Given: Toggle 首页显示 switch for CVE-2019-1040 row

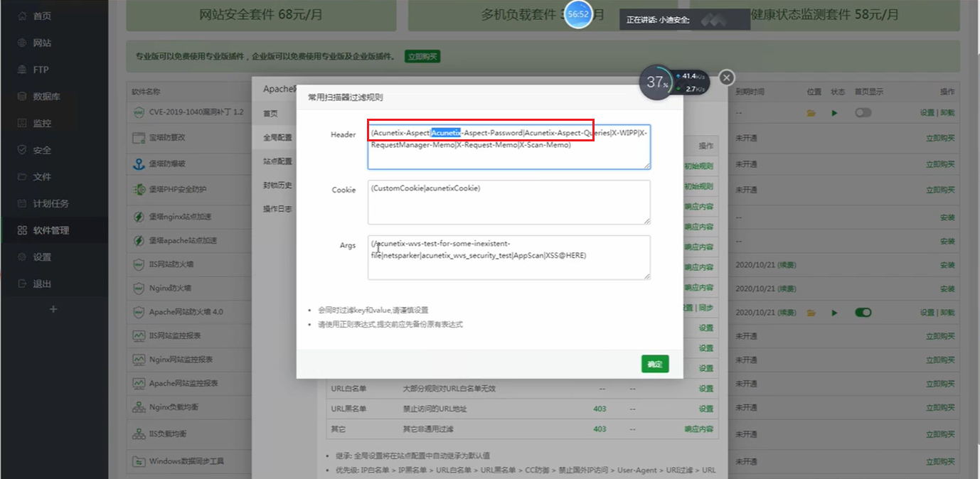Looking at the screenshot, I should pos(863,113).
